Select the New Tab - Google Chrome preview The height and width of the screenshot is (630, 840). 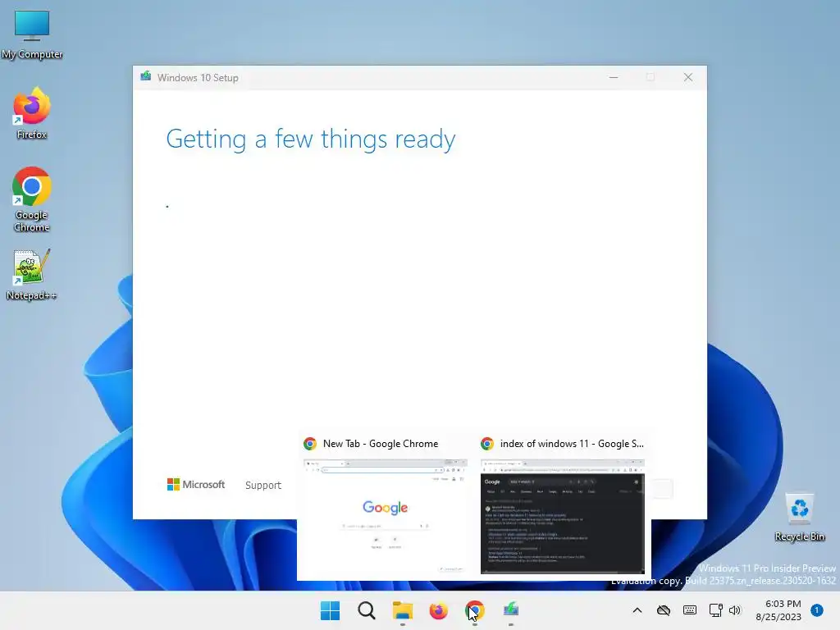pyautogui.click(x=386, y=517)
